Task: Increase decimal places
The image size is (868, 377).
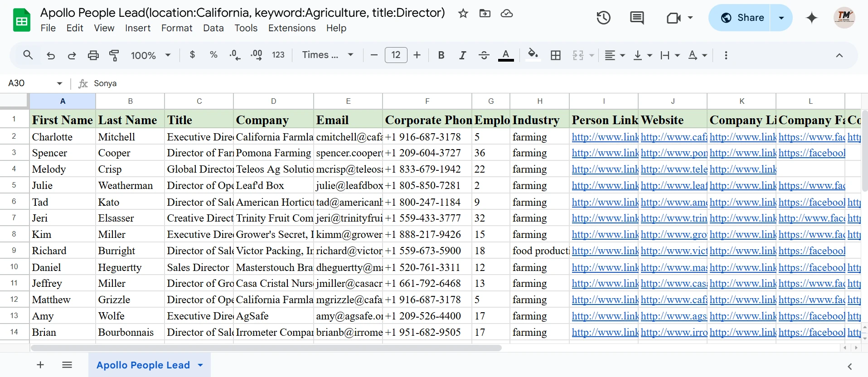Action: click(x=256, y=55)
